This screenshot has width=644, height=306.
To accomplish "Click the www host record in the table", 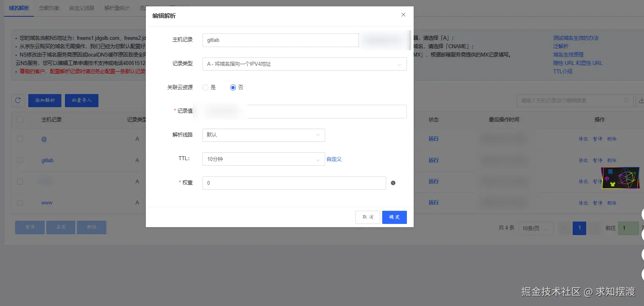I will pos(47,203).
